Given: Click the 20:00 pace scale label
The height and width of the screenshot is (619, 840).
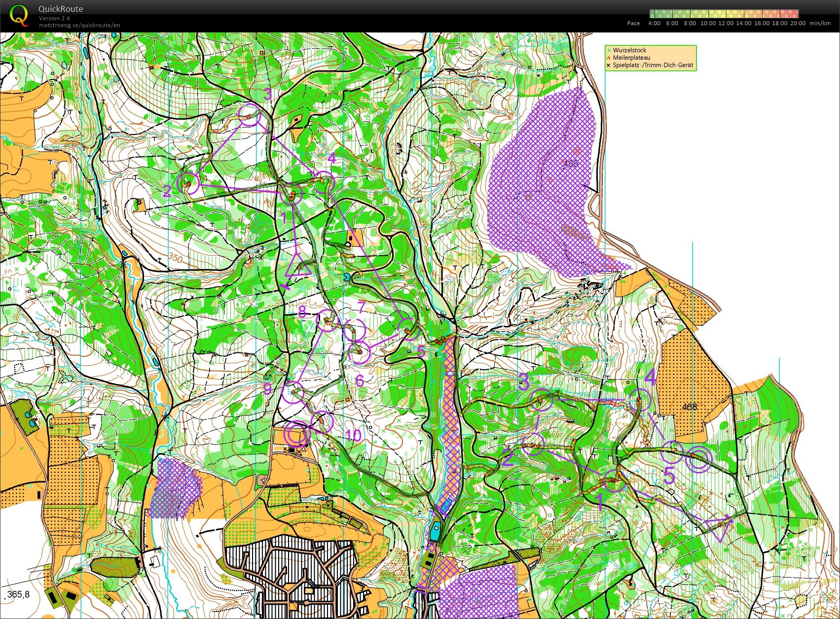Looking at the screenshot, I should pos(798,23).
